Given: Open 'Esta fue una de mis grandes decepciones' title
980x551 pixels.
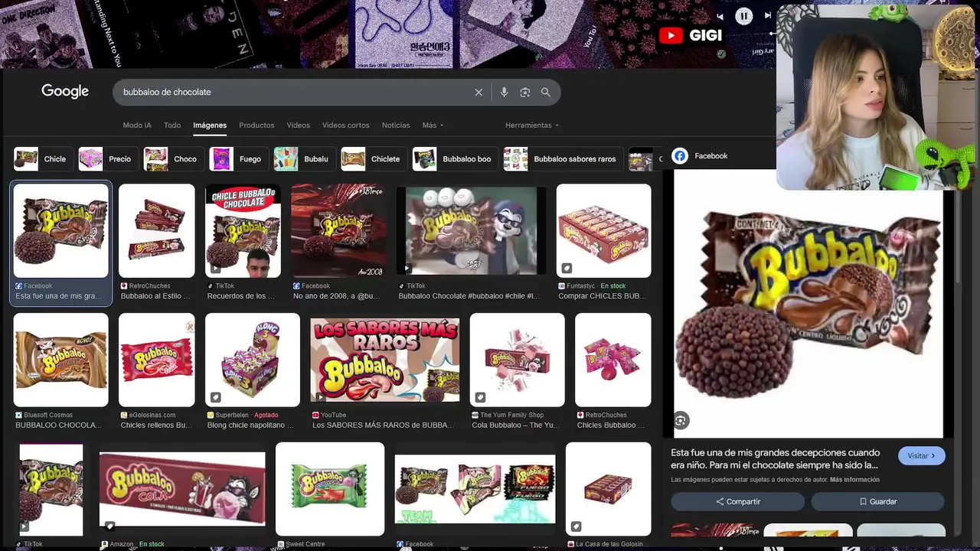Looking at the screenshot, I should pos(776,458).
